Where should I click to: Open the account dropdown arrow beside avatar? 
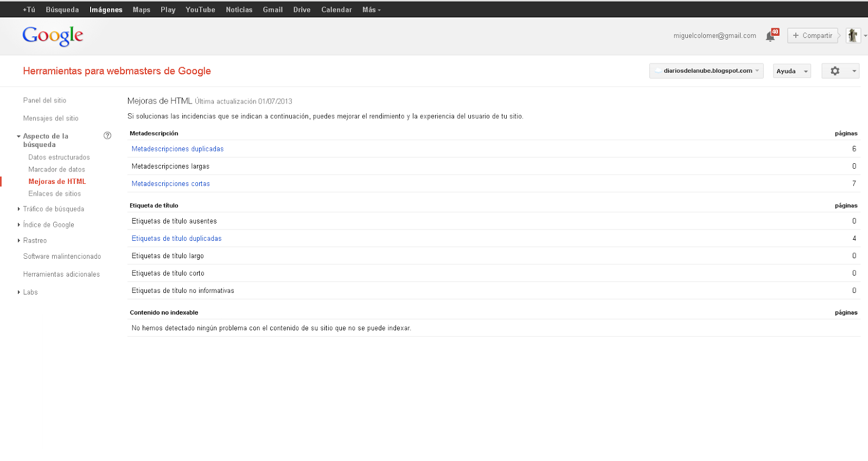[865, 36]
